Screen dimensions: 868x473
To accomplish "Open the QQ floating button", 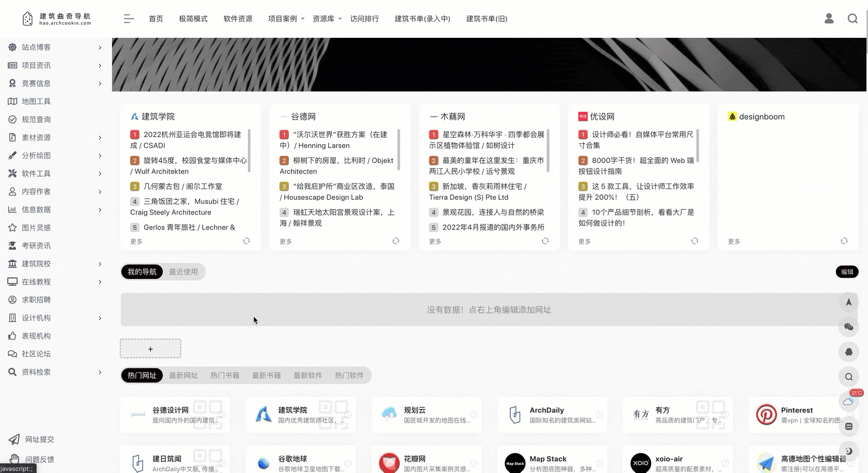I will pyautogui.click(x=849, y=352).
